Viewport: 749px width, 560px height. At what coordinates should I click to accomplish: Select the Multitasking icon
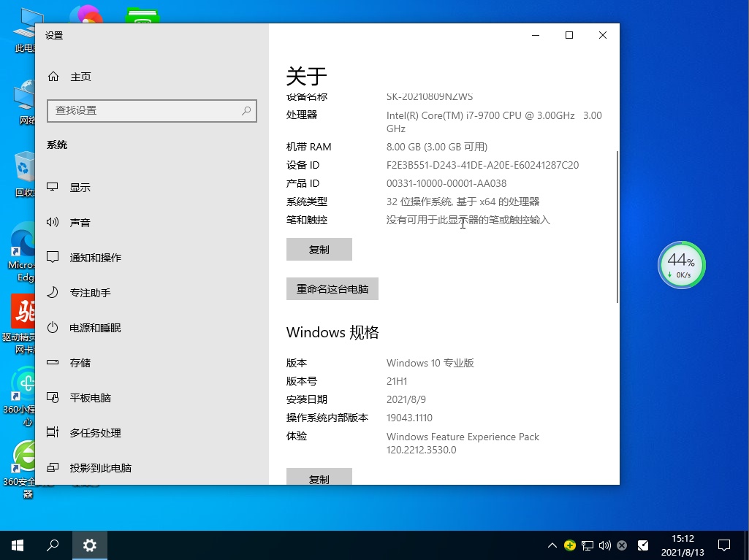[x=53, y=433]
